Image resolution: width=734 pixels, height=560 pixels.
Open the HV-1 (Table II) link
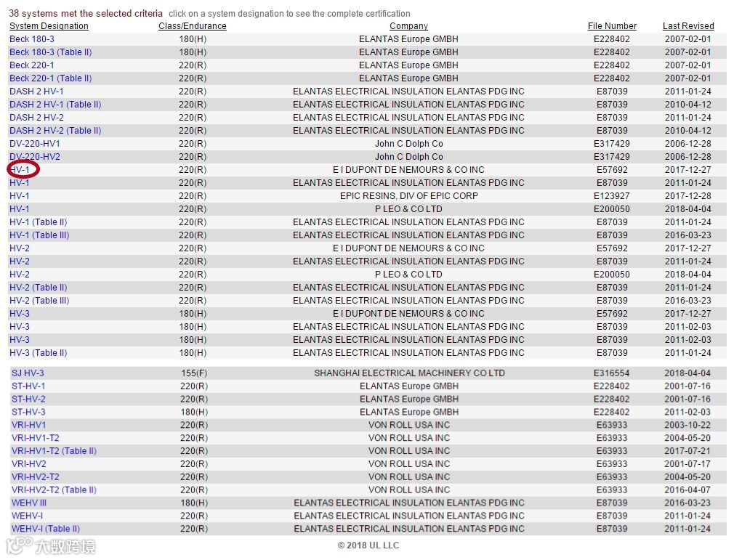click(x=39, y=222)
